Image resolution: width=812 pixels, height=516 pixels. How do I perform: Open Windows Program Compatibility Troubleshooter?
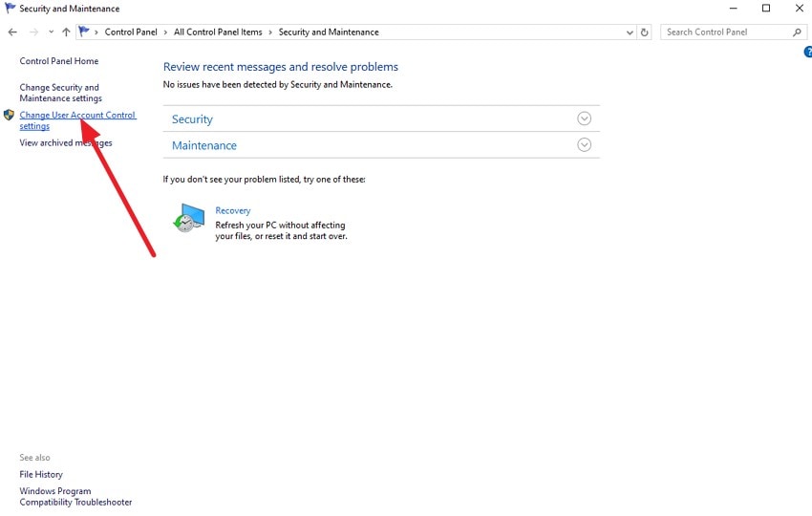[x=75, y=496]
